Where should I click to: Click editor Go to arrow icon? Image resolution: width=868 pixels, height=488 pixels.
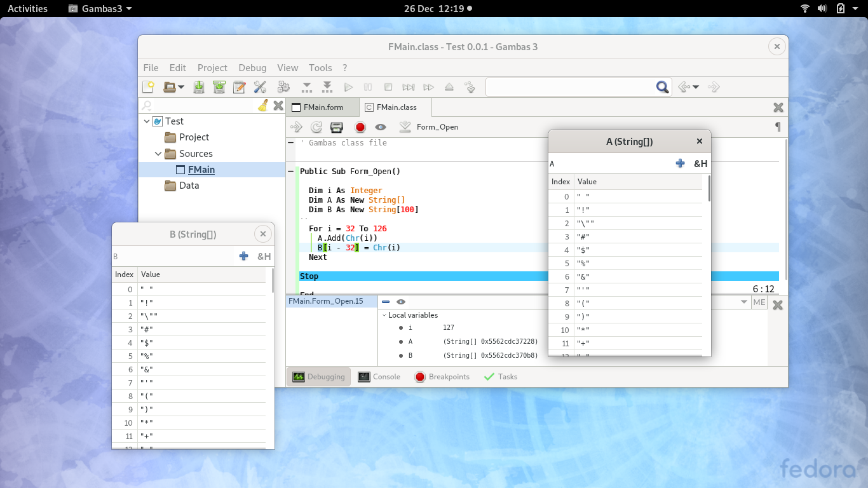(296, 127)
